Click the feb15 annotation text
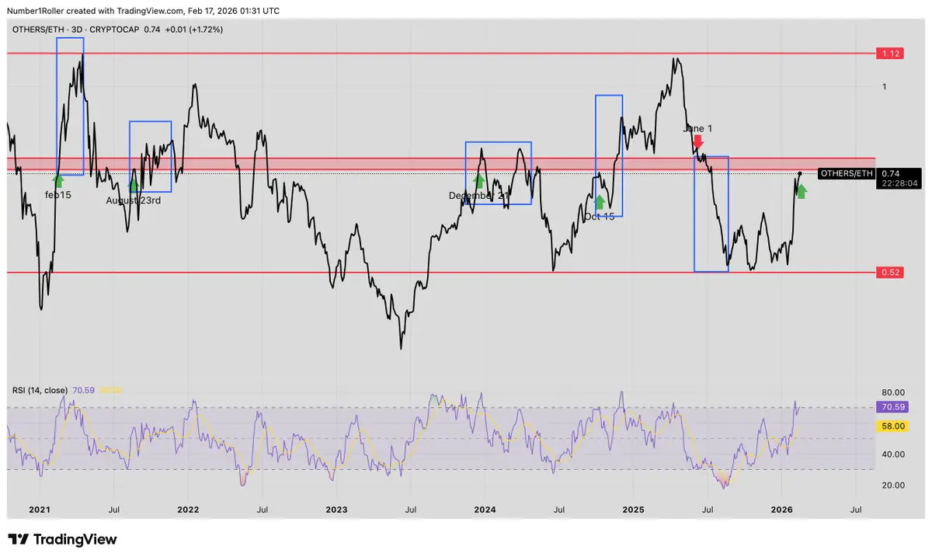This screenshot has width=932, height=560. 57,195
